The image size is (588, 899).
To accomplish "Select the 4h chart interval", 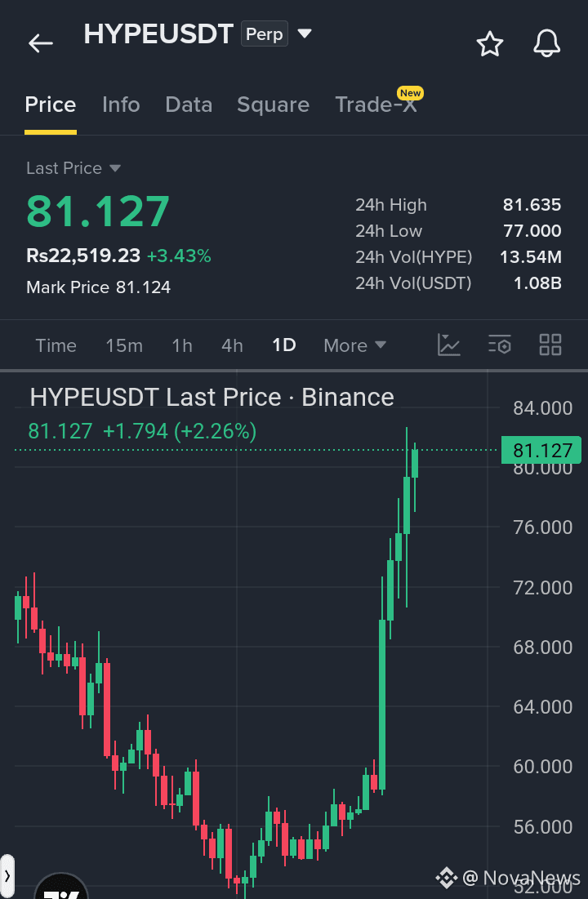I will click(x=232, y=345).
